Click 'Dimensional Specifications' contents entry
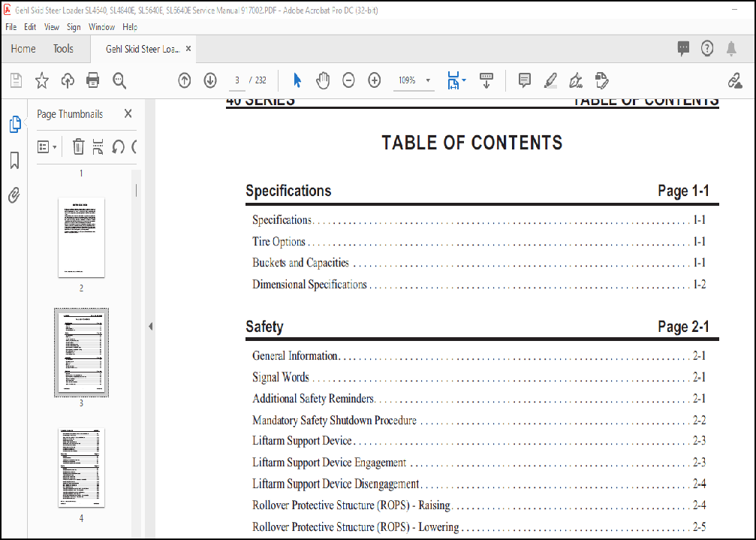Viewport: 756px width, 540px height. coord(309,285)
